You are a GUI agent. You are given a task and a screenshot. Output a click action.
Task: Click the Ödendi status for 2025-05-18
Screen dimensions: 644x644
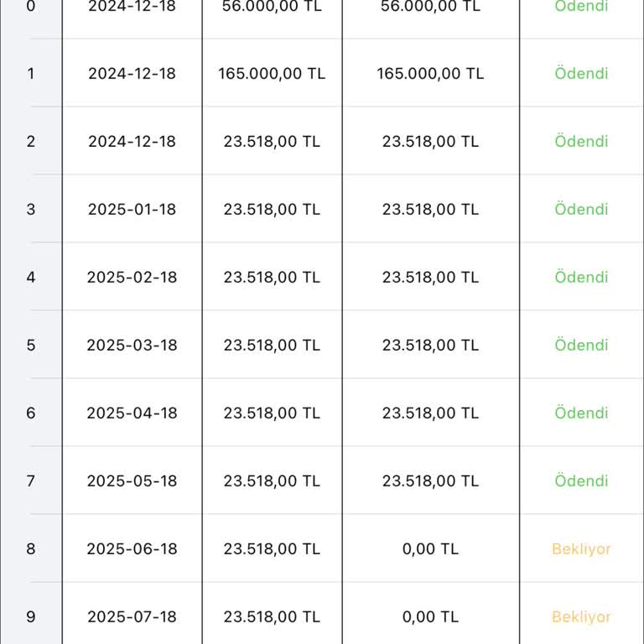point(581,481)
